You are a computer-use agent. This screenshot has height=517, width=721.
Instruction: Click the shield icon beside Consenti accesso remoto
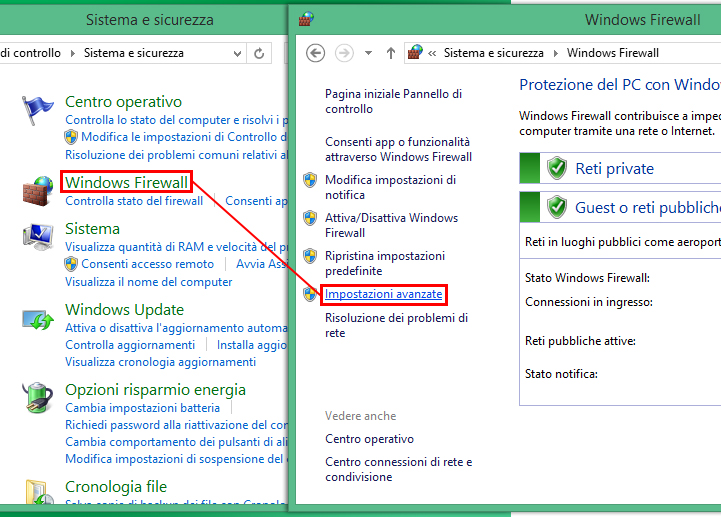pos(71,264)
